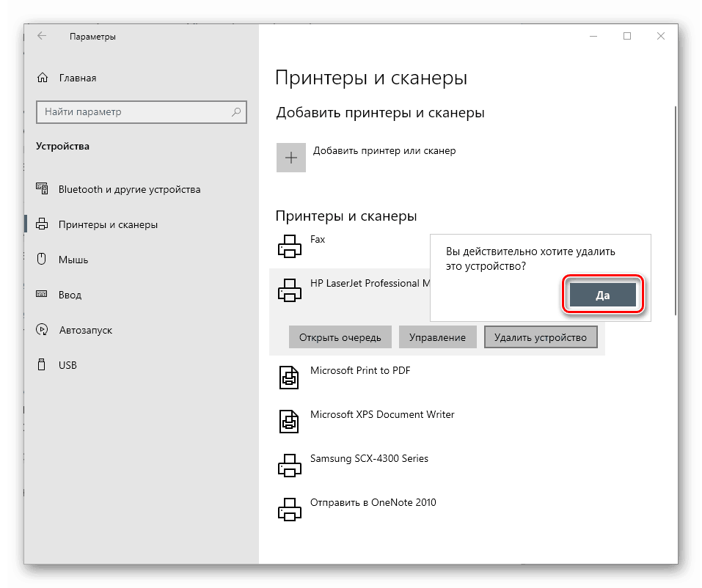
Task: Click the USB drive icon
Action: tap(42, 364)
